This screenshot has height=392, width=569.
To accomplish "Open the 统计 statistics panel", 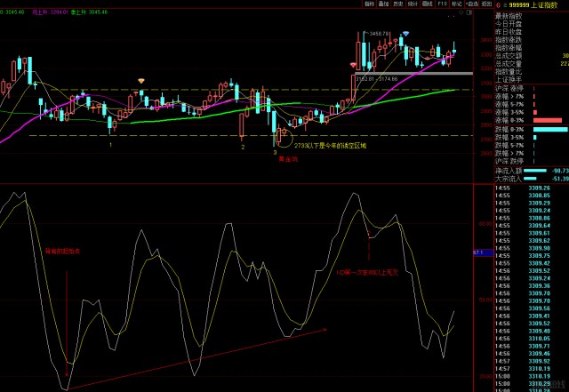I will (x=413, y=4).
